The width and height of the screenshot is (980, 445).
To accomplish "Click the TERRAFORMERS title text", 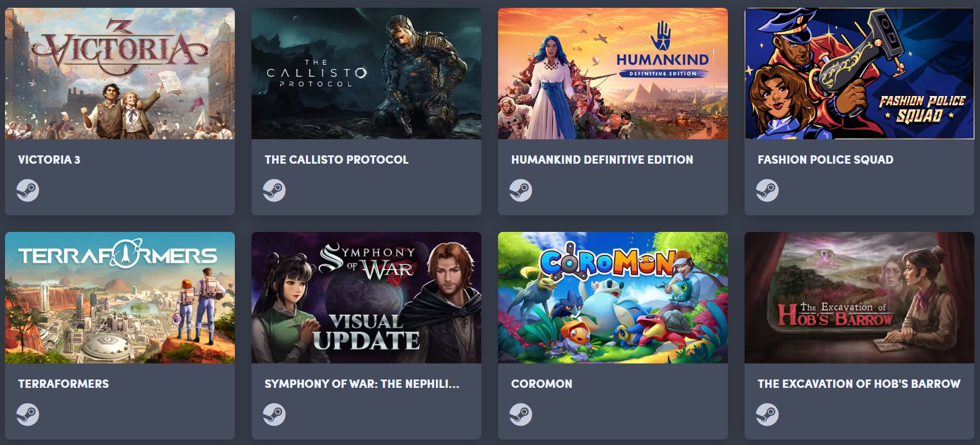I will point(64,384).
